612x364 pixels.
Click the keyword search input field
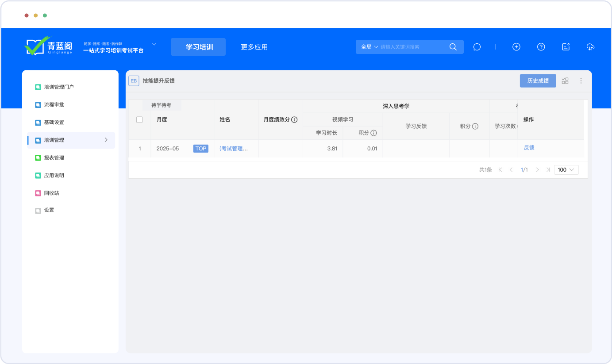(x=412, y=47)
